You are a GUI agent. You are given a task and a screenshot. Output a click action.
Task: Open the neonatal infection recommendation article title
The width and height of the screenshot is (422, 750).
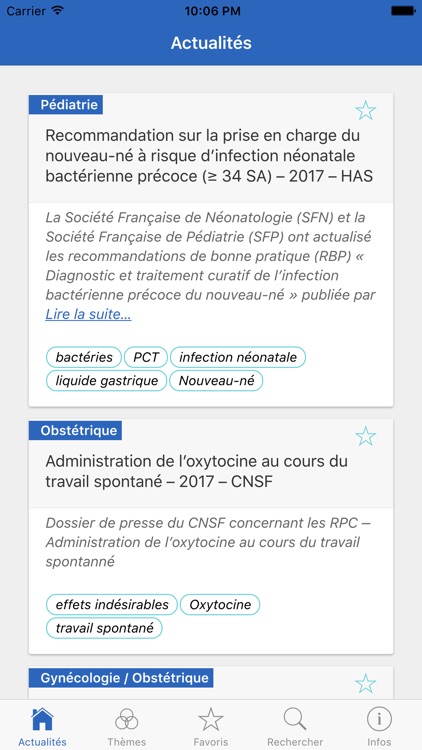[209, 156]
